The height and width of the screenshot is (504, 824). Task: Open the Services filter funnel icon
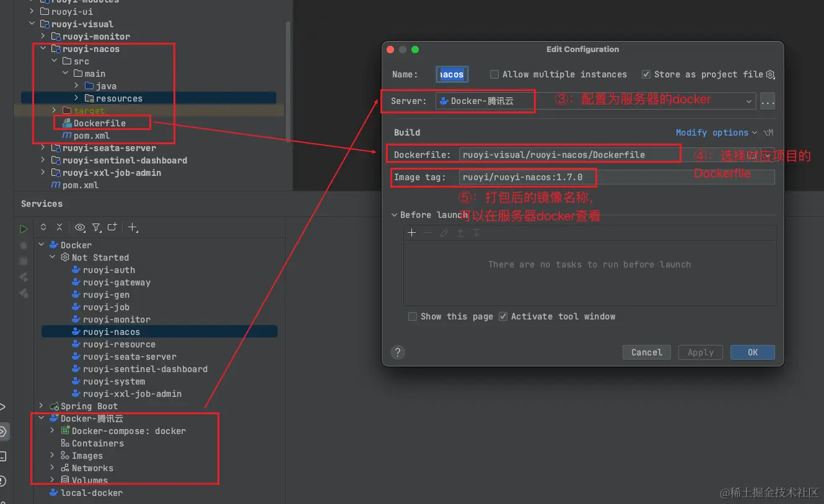pos(97,228)
